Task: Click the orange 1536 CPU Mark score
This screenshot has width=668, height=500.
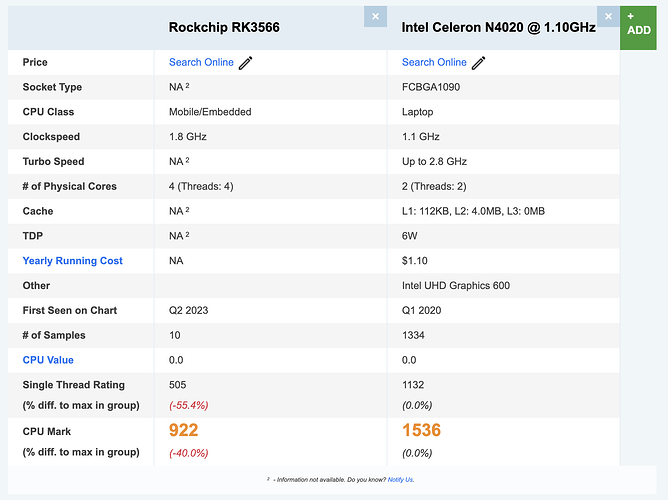Action: (x=421, y=430)
